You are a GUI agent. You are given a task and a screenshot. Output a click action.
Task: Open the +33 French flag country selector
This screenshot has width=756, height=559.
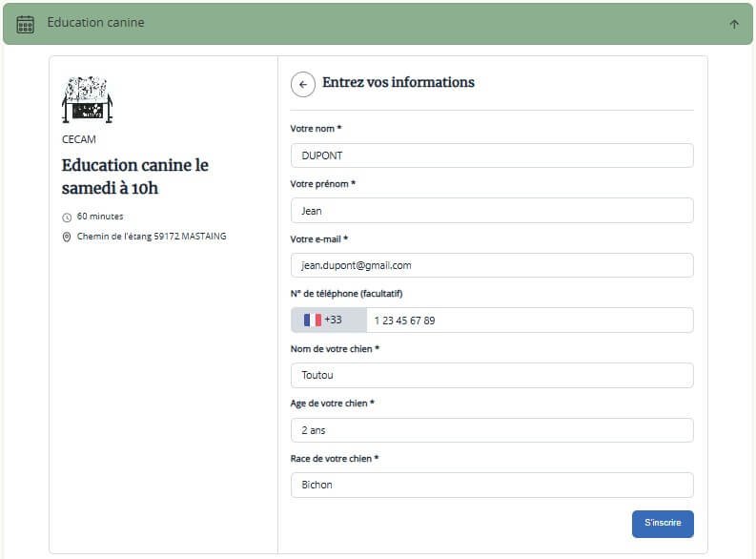tap(329, 320)
